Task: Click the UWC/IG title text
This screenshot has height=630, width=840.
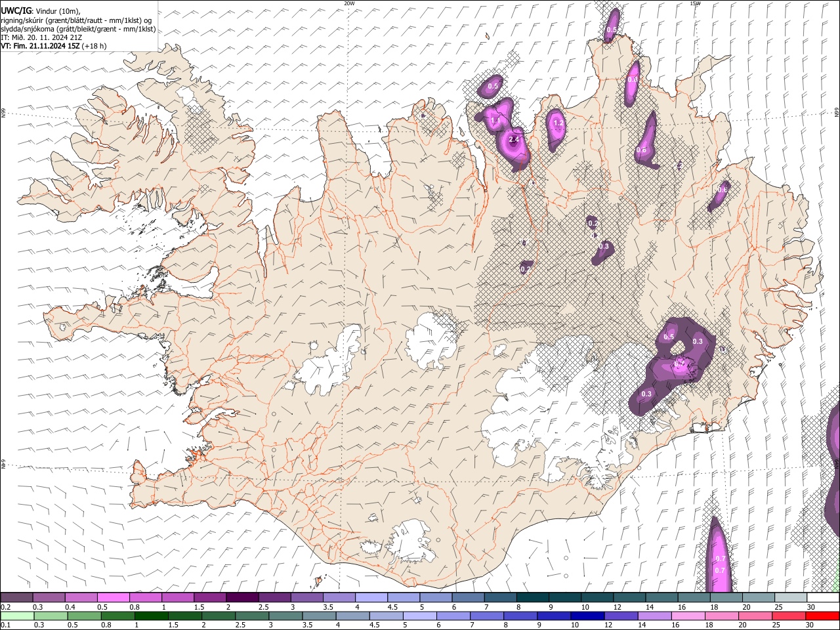Action: (15, 11)
